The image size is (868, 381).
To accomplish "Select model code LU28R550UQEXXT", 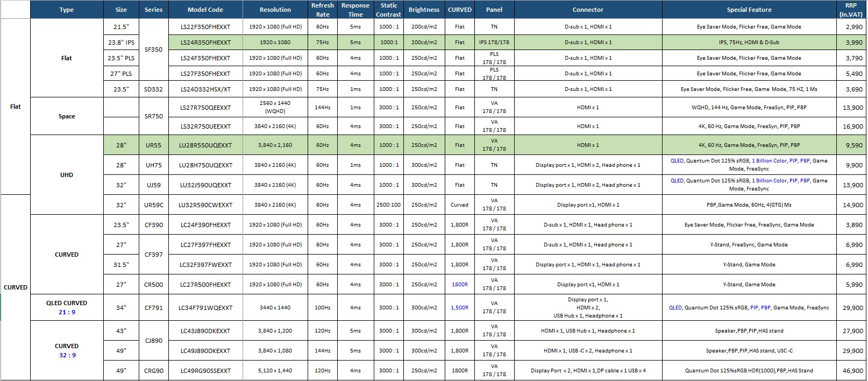I will point(205,145).
